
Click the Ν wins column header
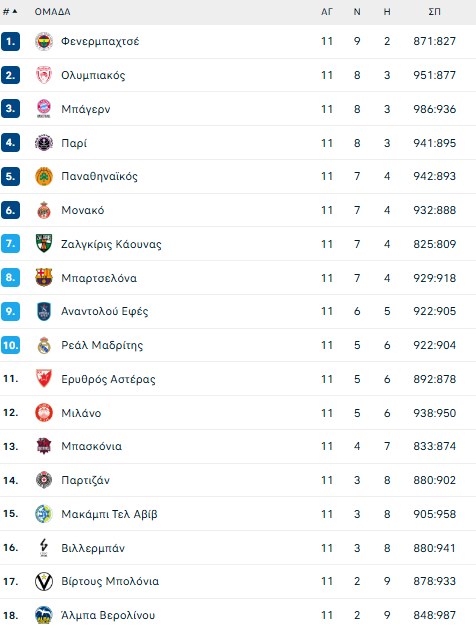[357, 12]
